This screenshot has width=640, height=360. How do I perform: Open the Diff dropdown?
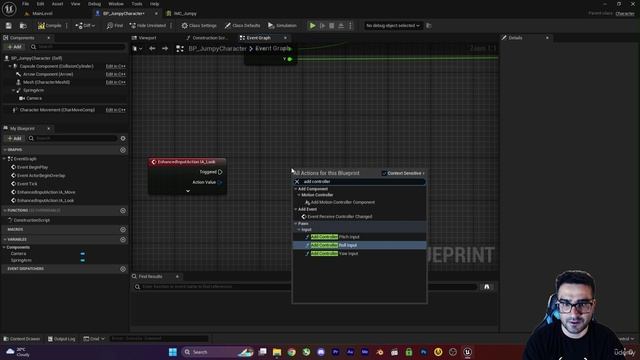(x=85, y=26)
